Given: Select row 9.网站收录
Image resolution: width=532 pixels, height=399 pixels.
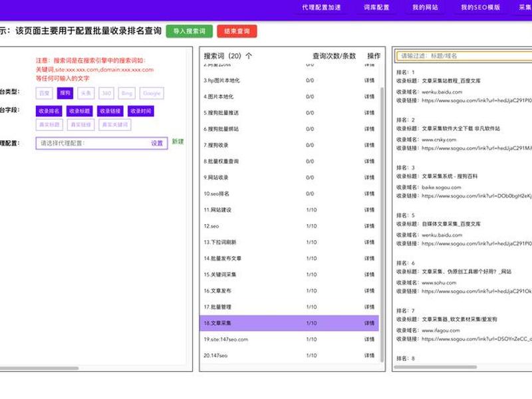Looking at the screenshot, I should [x=289, y=178].
